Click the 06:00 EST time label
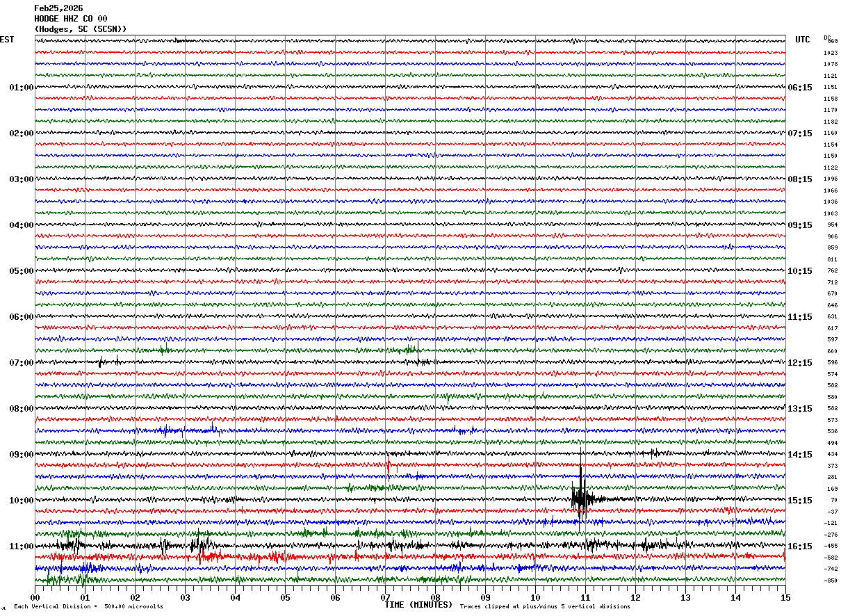The width and height of the screenshot is (841, 616). [x=22, y=317]
